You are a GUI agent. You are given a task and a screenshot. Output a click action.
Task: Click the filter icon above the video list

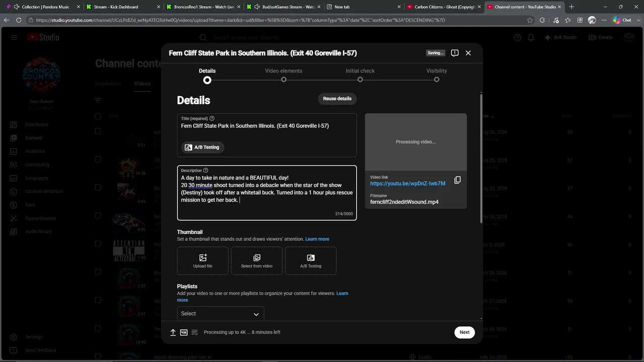pyautogui.click(x=98, y=100)
